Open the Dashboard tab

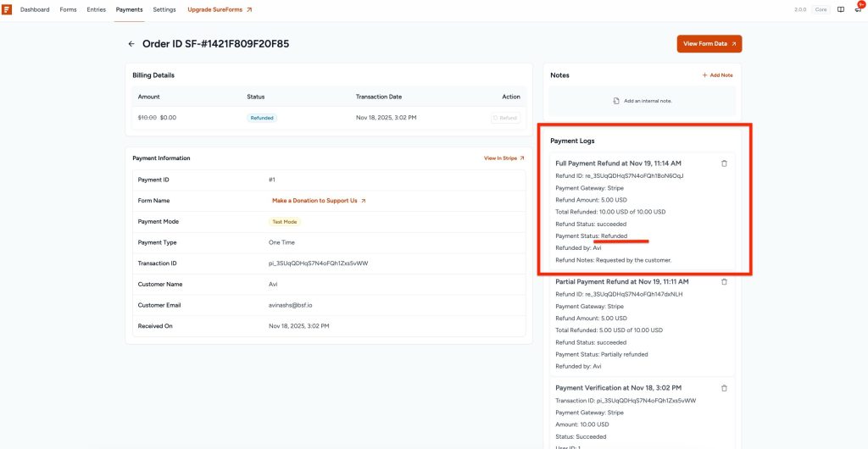pyautogui.click(x=35, y=9)
